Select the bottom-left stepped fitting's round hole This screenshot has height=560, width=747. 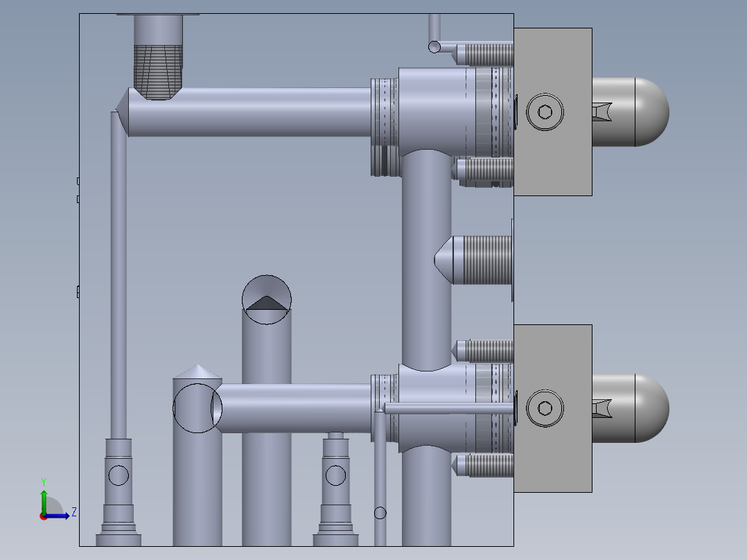coord(118,475)
